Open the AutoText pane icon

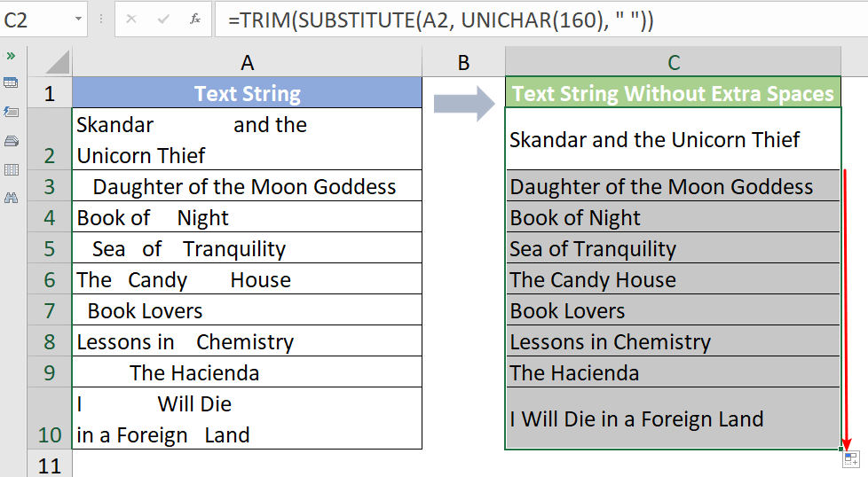(12, 112)
